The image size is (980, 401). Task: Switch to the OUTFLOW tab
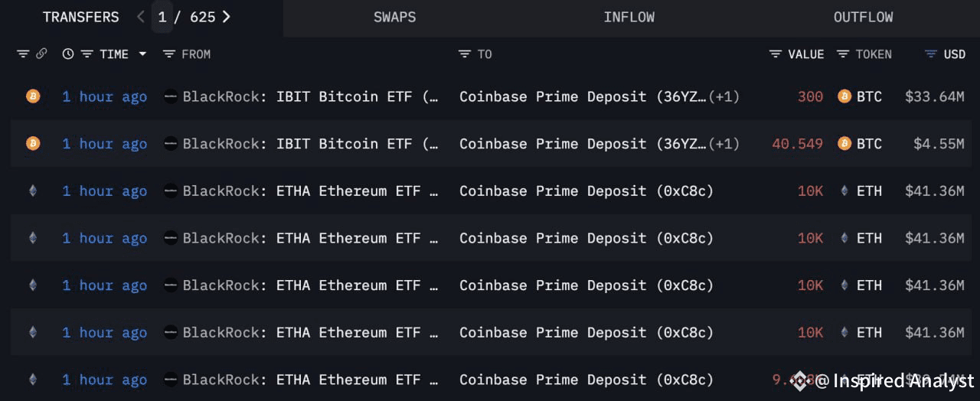(x=864, y=17)
